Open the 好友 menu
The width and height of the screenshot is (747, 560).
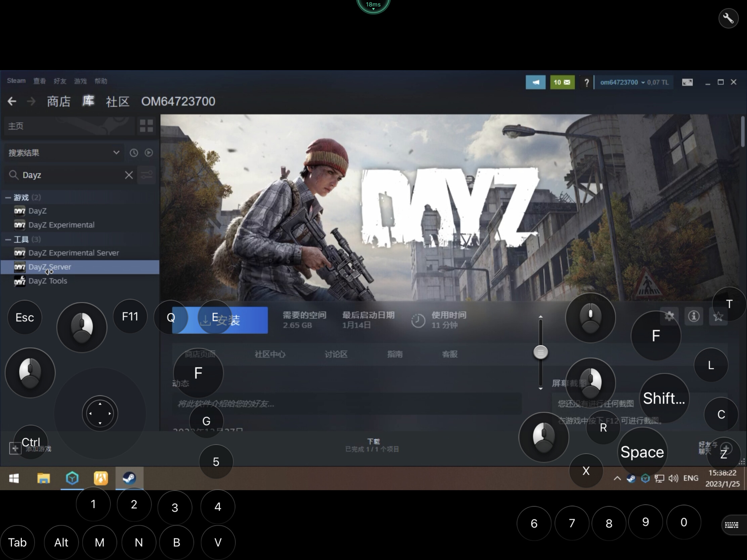[x=60, y=81]
